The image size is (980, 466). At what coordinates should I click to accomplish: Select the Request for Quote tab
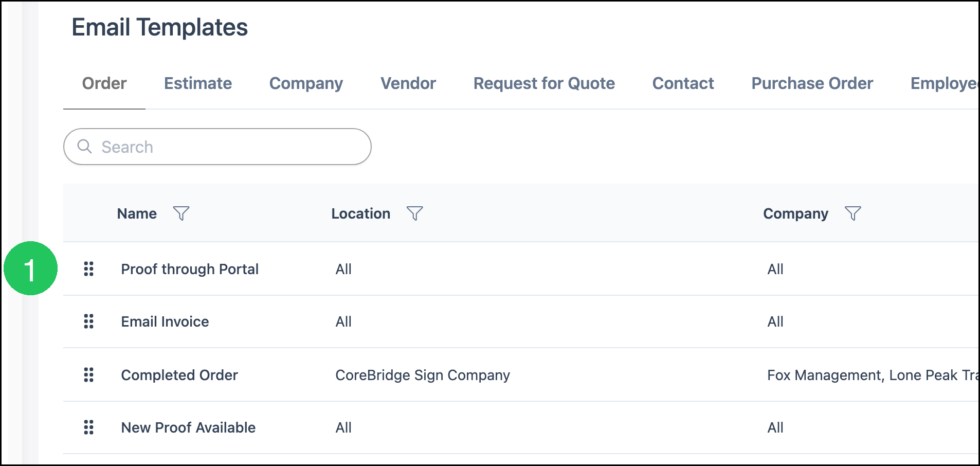544,83
